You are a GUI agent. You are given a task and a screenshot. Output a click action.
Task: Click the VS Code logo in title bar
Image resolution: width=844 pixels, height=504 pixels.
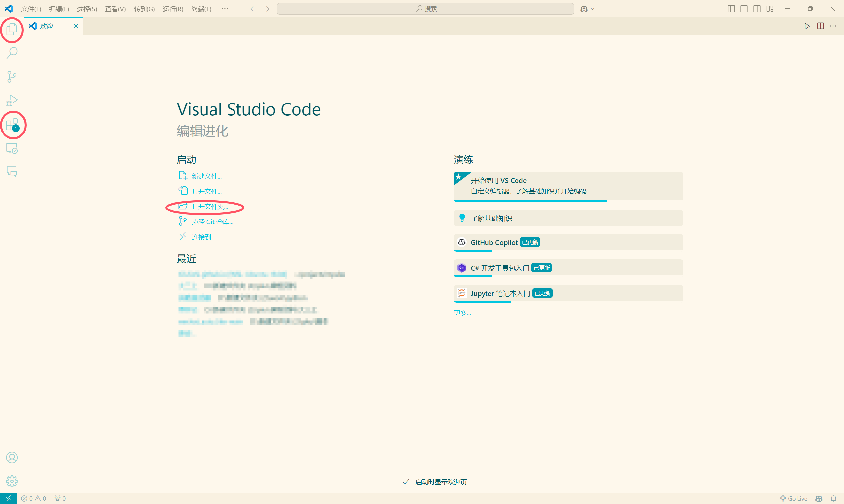pos(9,9)
